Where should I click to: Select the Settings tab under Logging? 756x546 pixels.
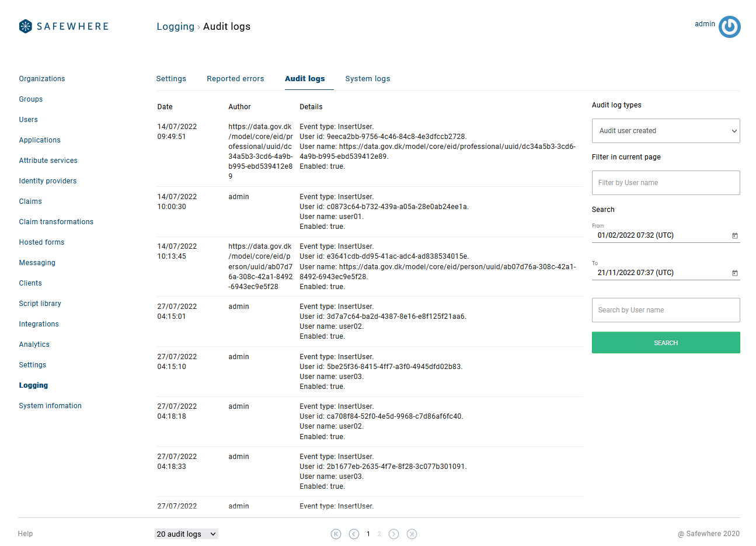pos(171,79)
